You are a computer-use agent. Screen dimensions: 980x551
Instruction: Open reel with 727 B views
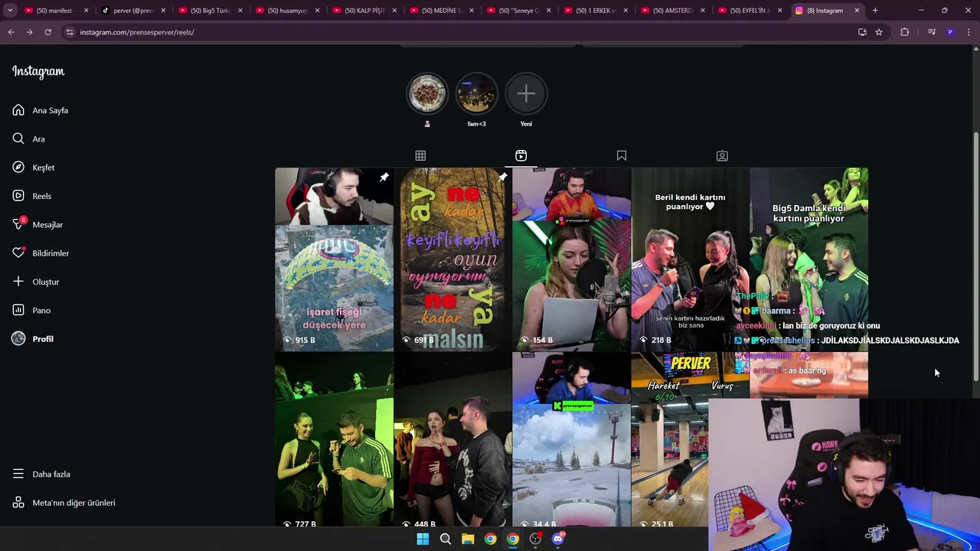pos(334,440)
